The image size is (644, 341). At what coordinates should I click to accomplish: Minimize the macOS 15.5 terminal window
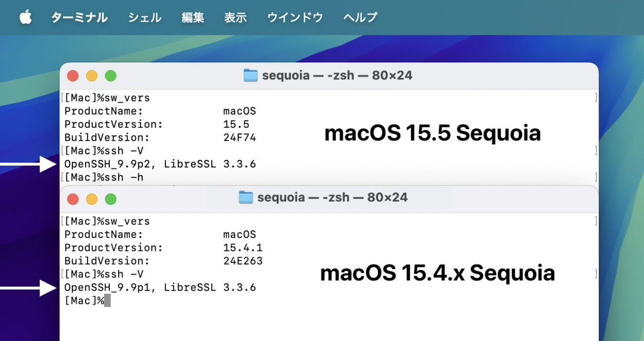[92, 76]
